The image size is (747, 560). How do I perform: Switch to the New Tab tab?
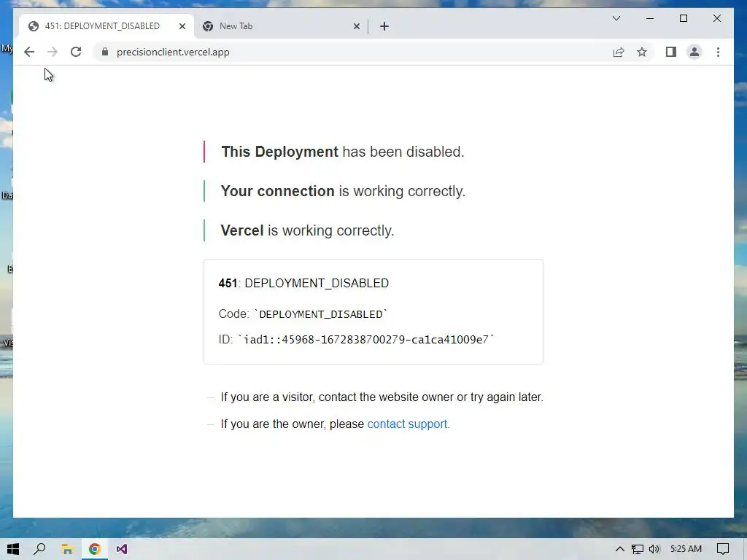pyautogui.click(x=281, y=26)
